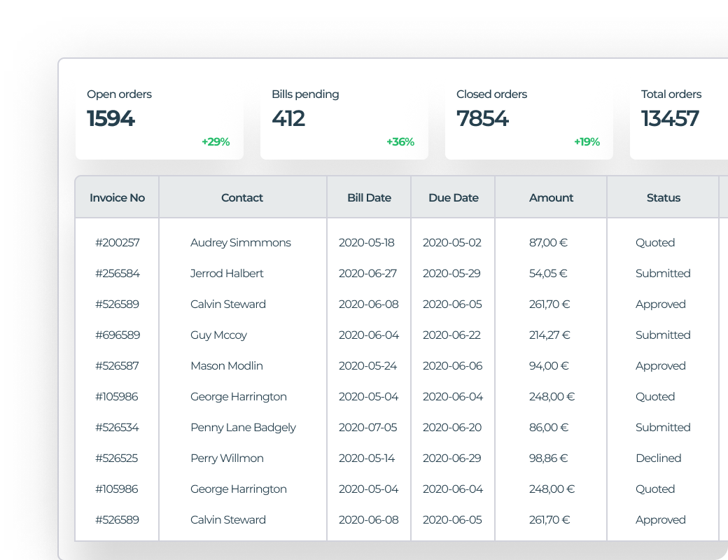Click bill date 2020-05-24
The height and width of the screenshot is (560, 728).
(367, 365)
